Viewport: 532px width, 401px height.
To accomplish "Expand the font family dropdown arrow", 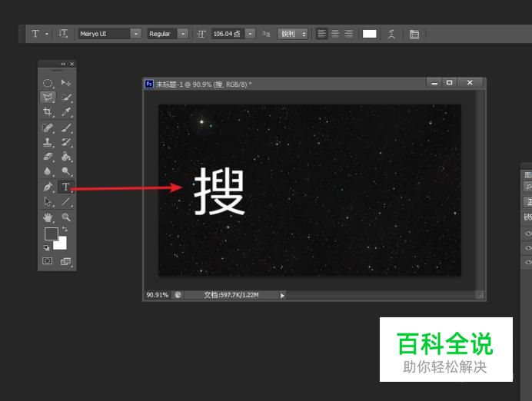I will (136, 34).
